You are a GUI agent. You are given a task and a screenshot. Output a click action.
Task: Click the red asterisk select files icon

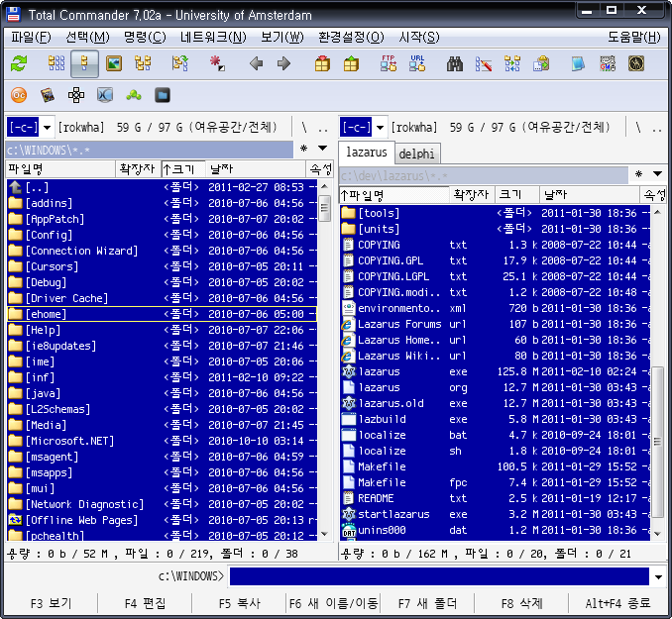point(217,63)
